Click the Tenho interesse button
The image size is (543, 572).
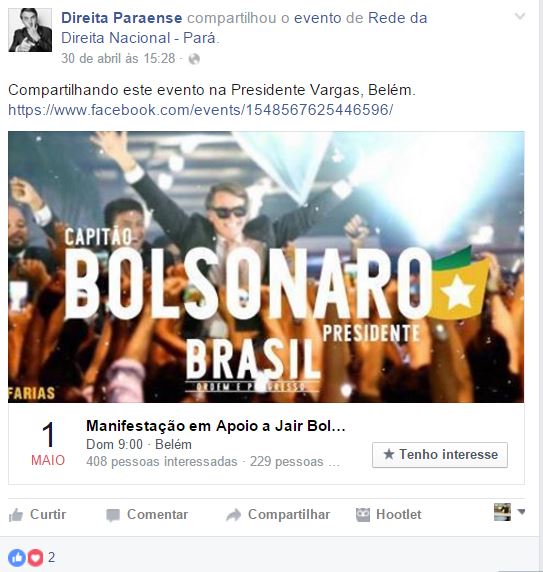(440, 455)
